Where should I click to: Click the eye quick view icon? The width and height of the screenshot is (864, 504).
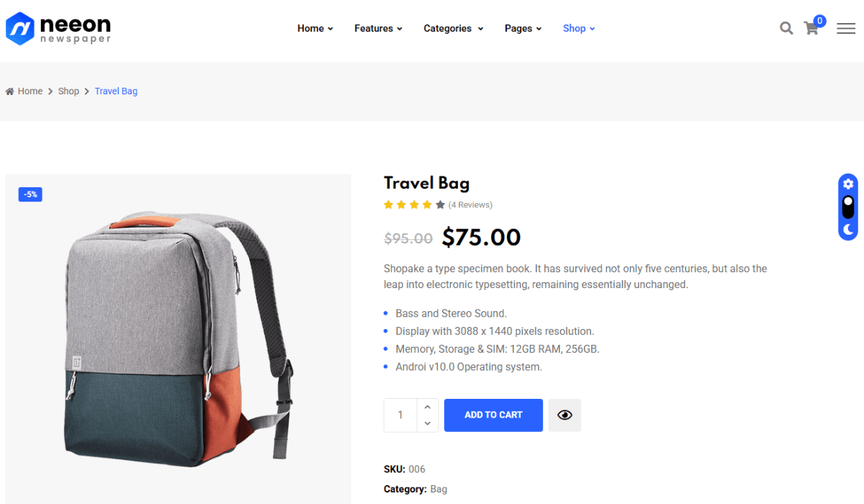pyautogui.click(x=564, y=415)
